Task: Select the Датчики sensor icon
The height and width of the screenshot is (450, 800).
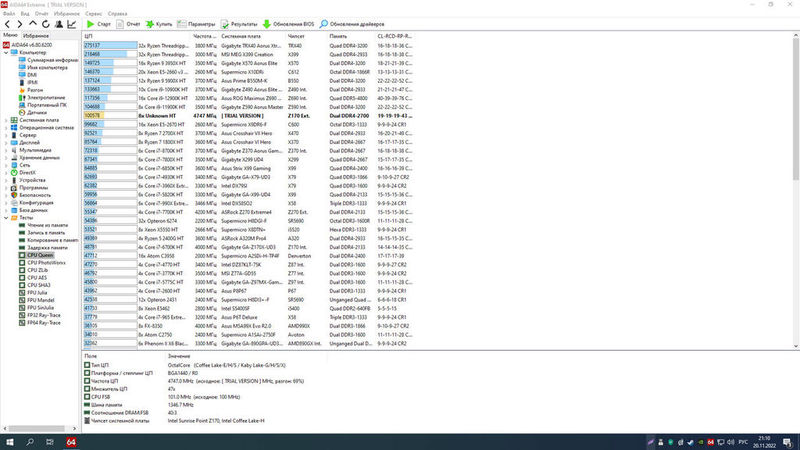Action: point(22,112)
